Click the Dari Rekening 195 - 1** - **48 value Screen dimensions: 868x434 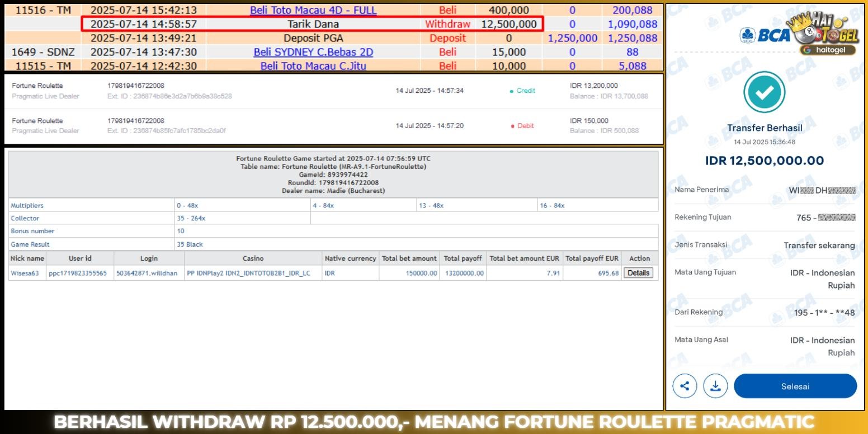pos(824,313)
